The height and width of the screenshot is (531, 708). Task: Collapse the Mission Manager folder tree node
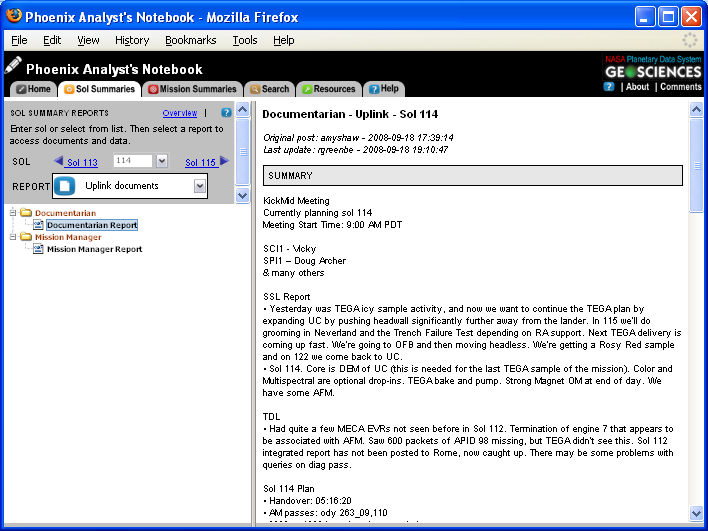(x=13, y=237)
